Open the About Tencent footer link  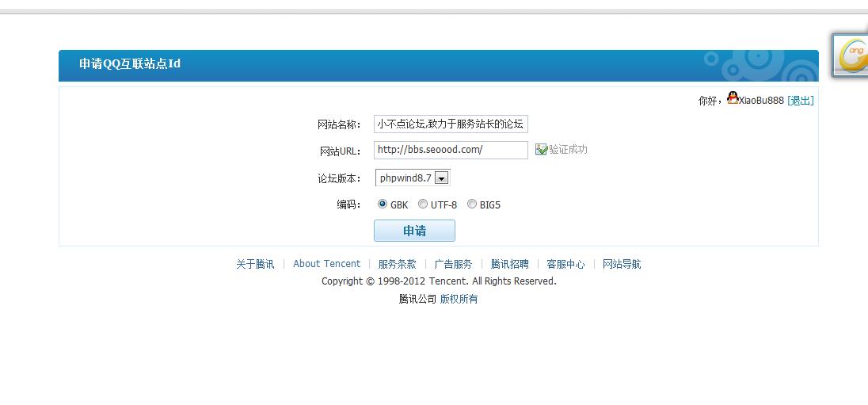coord(326,264)
